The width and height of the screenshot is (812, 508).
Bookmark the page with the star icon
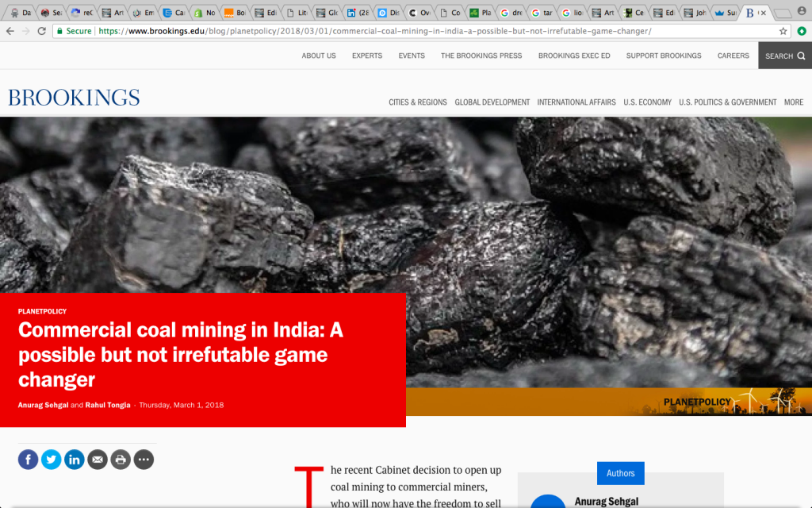(782, 32)
